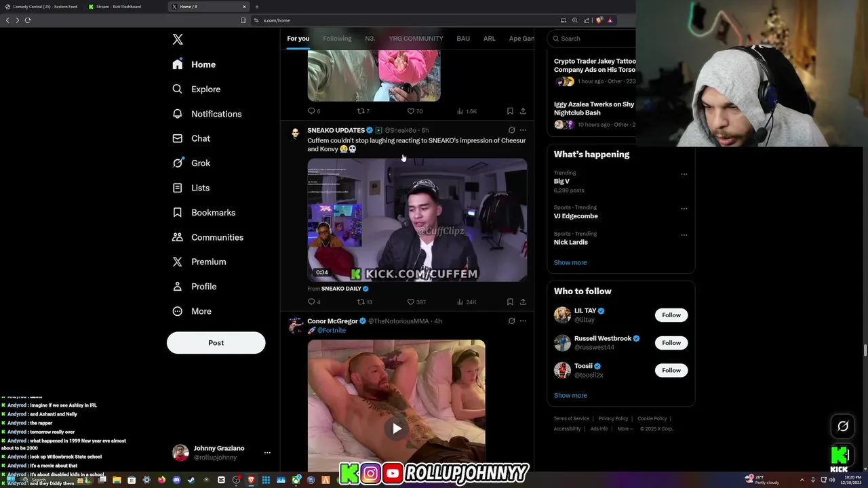The image size is (868, 488).
Task: Open a new browser tab
Action: (256, 7)
